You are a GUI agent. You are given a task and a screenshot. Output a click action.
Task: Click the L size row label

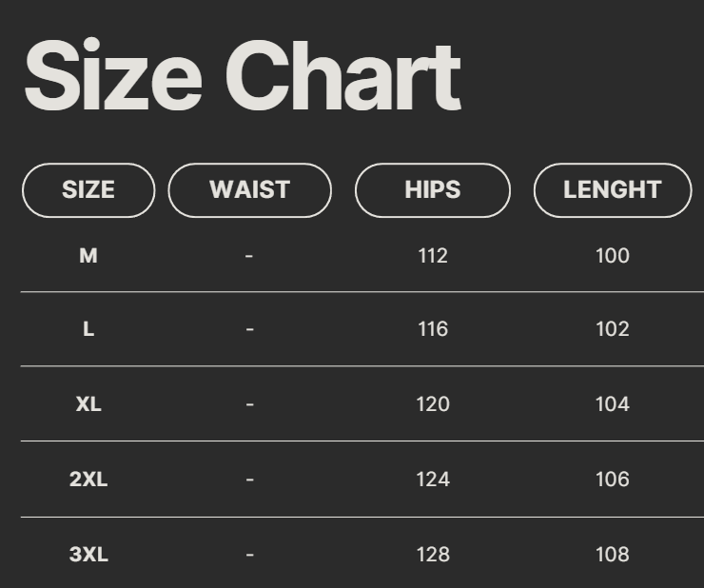pyautogui.click(x=88, y=329)
